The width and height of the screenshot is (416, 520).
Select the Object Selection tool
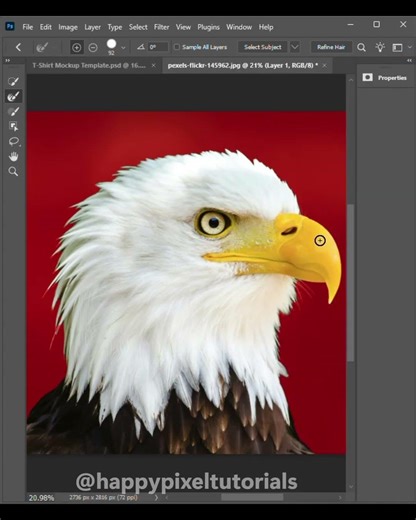[13, 127]
